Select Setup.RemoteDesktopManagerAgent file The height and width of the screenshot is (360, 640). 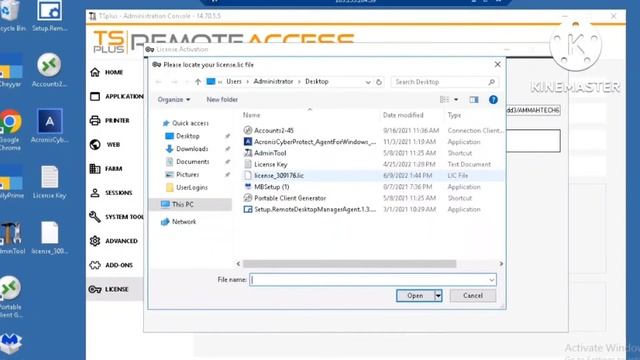point(315,209)
